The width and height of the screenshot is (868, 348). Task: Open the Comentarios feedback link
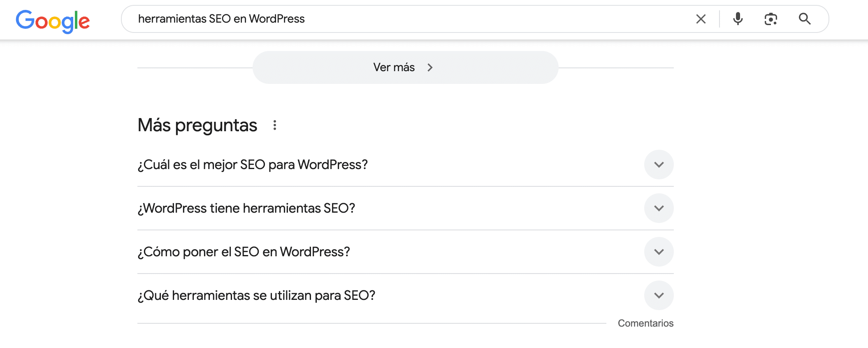point(645,323)
